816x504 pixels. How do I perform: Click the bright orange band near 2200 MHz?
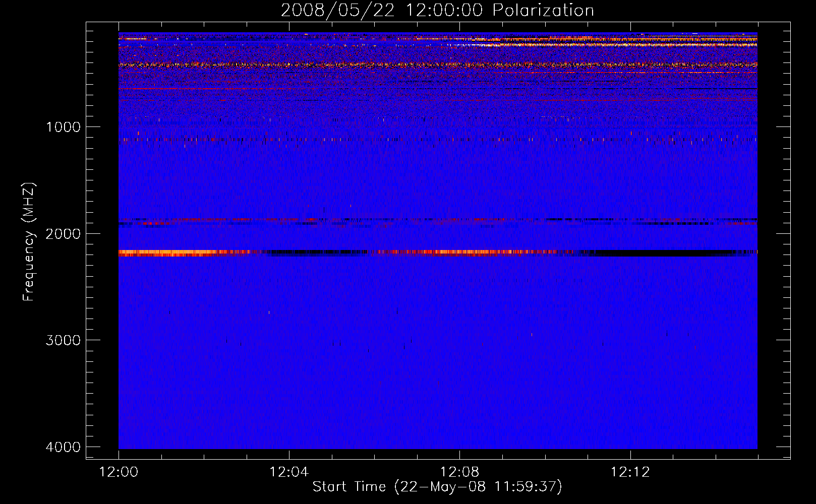[x=438, y=253]
